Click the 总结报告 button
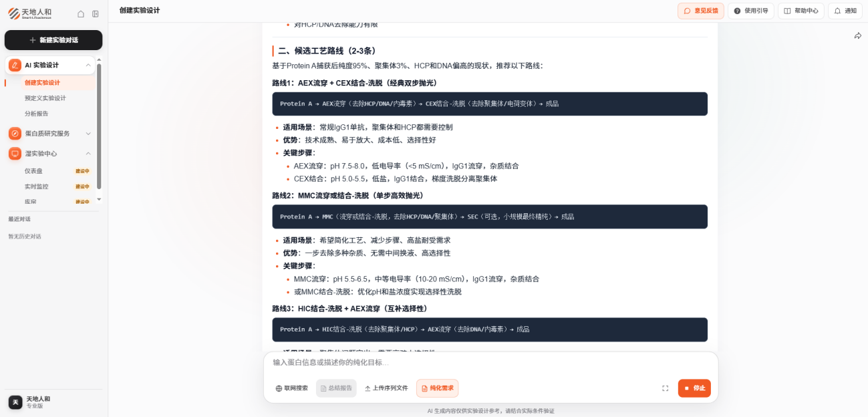868x417 pixels. pos(336,388)
